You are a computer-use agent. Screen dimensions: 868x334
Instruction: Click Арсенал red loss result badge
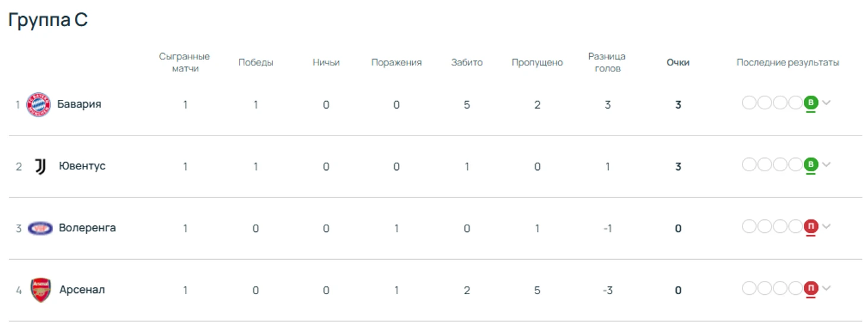(810, 288)
